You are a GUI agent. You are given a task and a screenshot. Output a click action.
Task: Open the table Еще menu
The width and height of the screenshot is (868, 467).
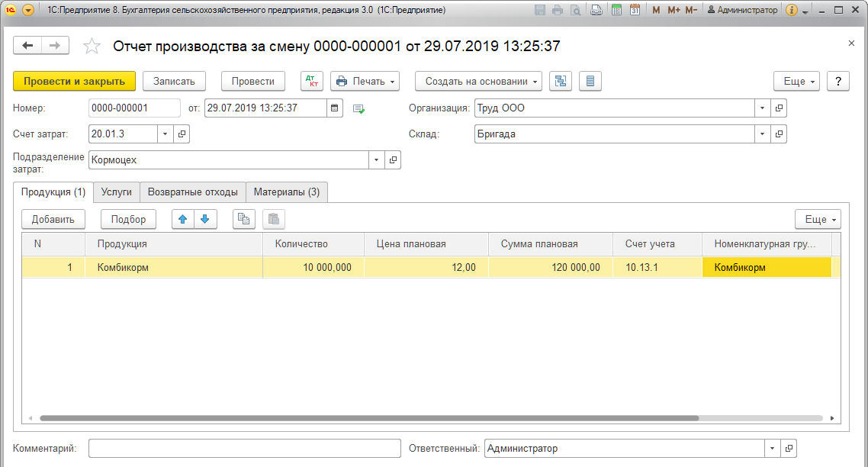[818, 219]
